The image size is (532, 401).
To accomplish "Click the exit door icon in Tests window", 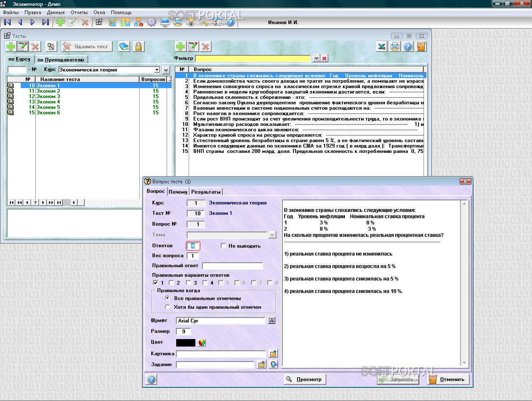I will point(421,47).
